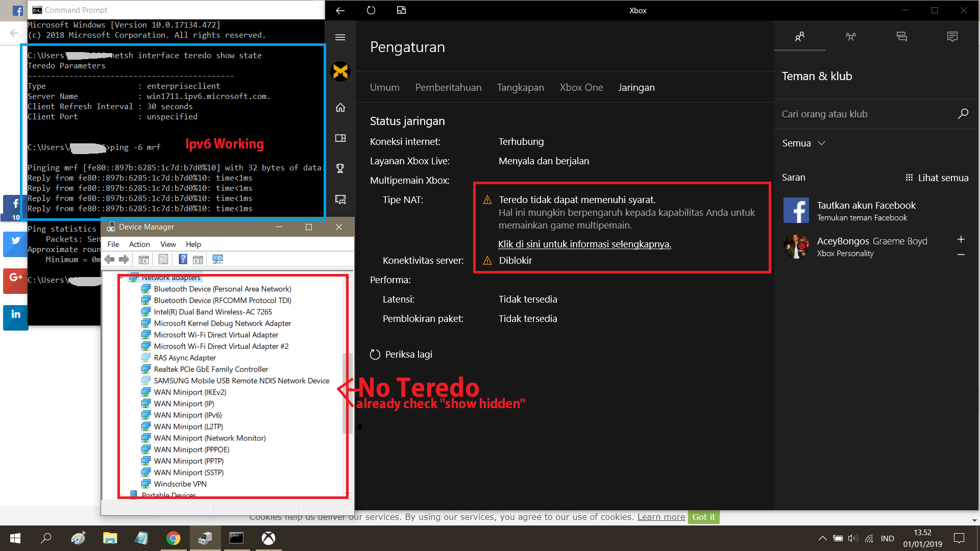Click the Cari orang atau klub search field
Image resolution: width=980 pixels, height=551 pixels.
(x=868, y=114)
